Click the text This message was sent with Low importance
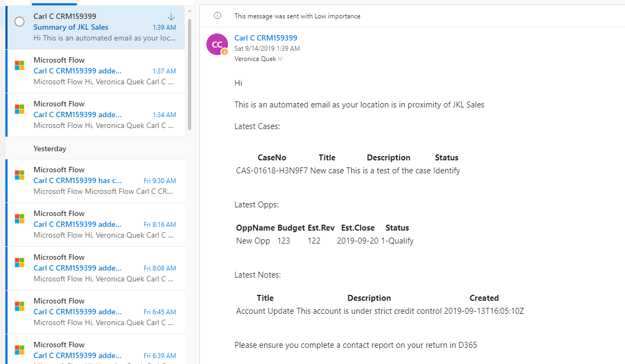Image resolution: width=625 pixels, height=364 pixels. pyautogui.click(x=297, y=16)
